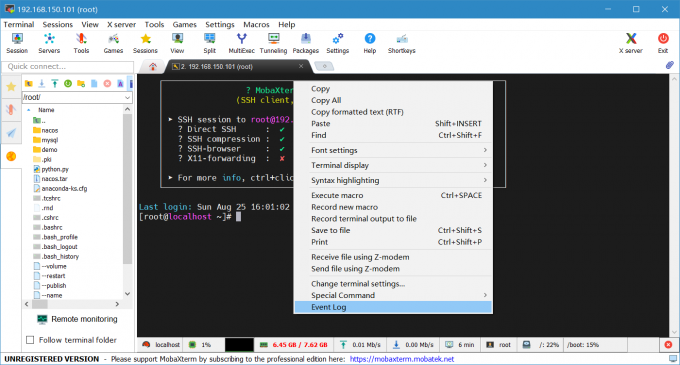Viewport: 680px width, 365px height.
Task: Open the sidebar star sessions tab
Action: click(x=11, y=87)
